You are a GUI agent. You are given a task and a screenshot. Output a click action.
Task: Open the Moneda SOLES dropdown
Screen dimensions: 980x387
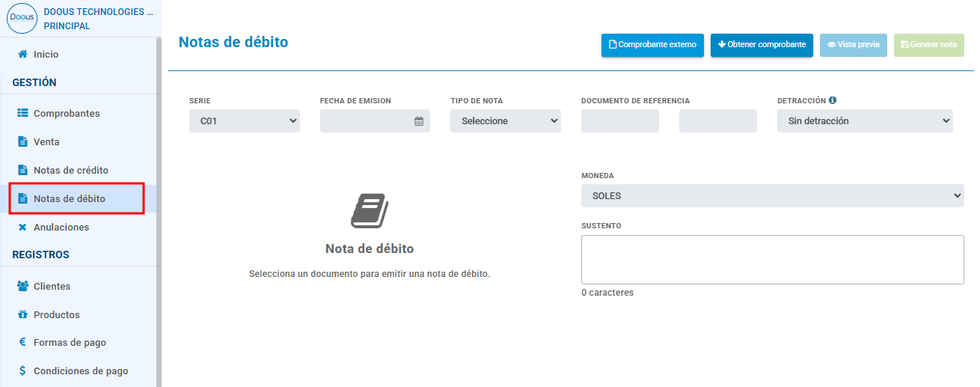(773, 196)
